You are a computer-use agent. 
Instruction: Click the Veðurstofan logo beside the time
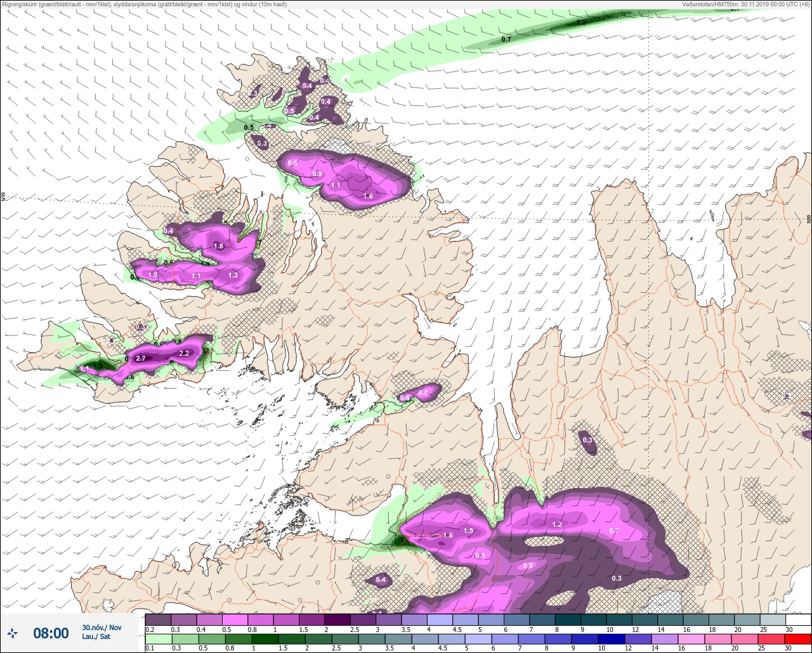(12, 633)
